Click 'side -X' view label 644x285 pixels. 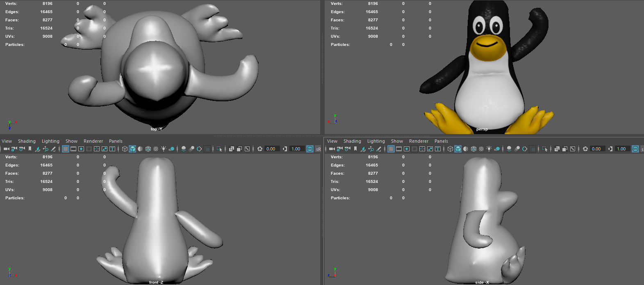pyautogui.click(x=482, y=283)
